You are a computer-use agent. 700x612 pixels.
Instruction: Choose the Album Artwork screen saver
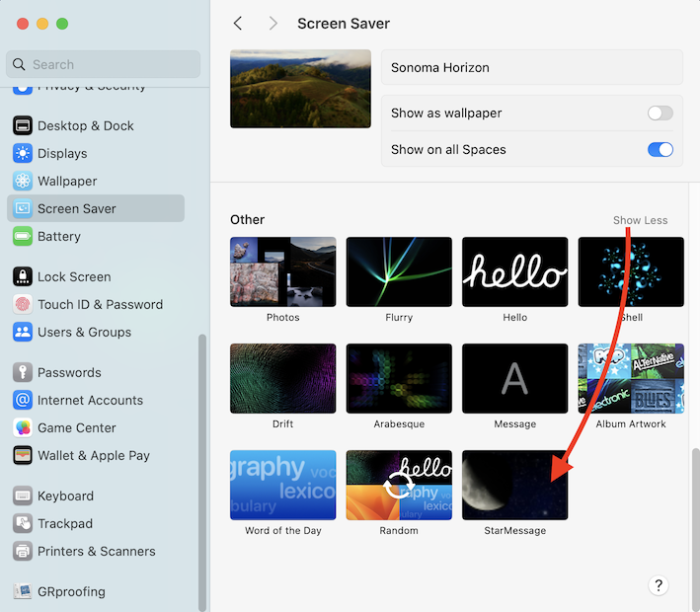point(631,378)
